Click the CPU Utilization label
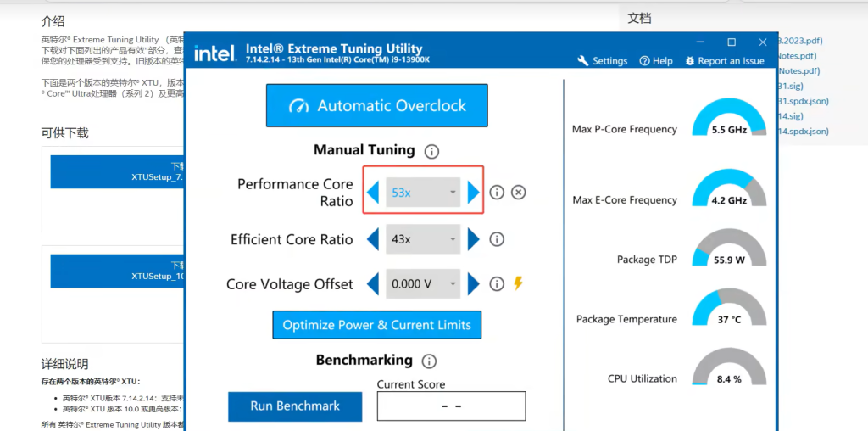 click(x=643, y=379)
